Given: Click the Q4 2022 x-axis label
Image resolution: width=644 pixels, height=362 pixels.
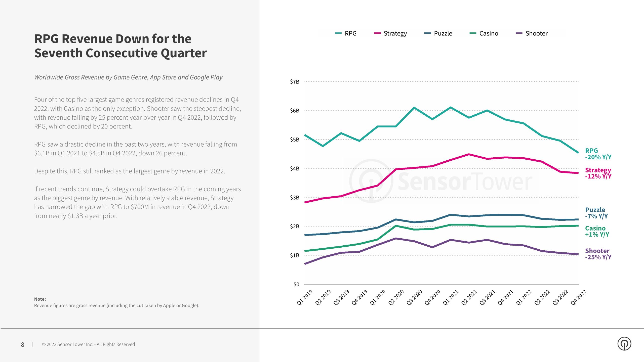Looking at the screenshot, I should click(578, 297).
